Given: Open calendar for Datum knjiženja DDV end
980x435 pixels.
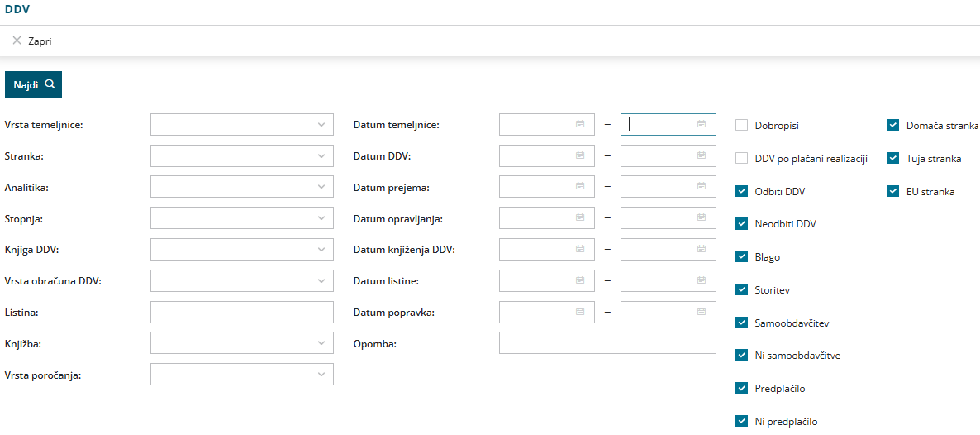Looking at the screenshot, I should pyautogui.click(x=702, y=249).
